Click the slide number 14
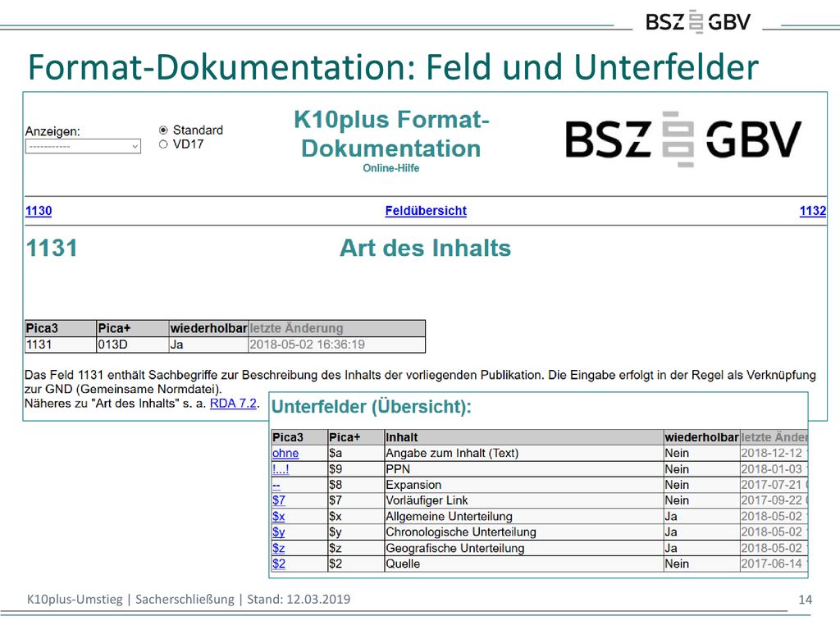 tap(806, 600)
